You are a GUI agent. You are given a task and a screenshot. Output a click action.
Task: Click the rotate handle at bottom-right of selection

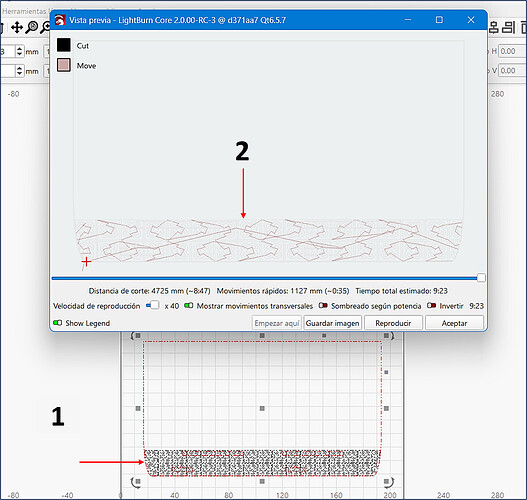coord(388,482)
